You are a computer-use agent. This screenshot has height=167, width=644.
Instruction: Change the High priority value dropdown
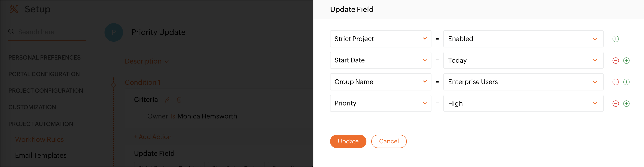[x=523, y=103]
